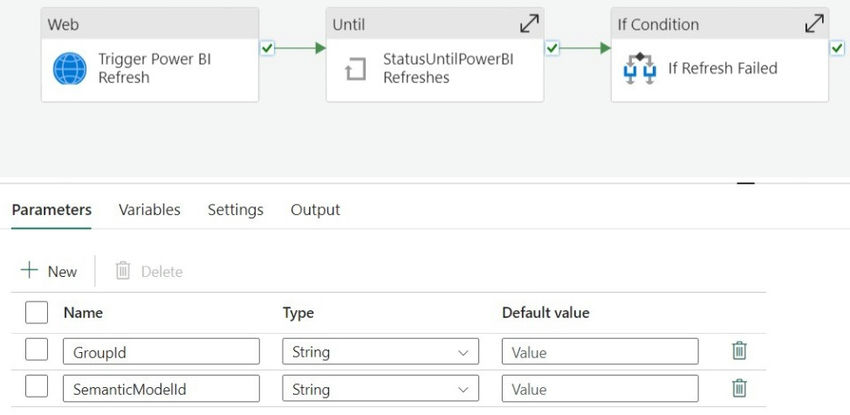Go to the Output tab
Image resolution: width=850 pixels, height=415 pixels.
pyautogui.click(x=315, y=210)
